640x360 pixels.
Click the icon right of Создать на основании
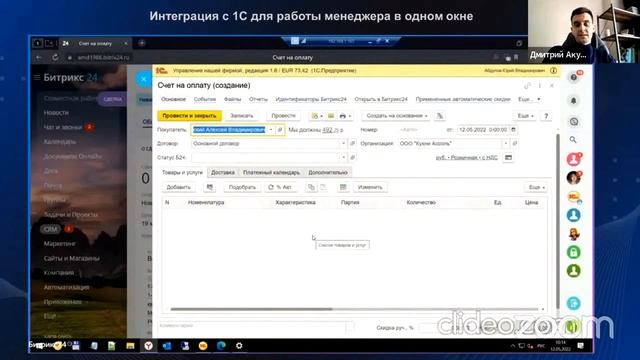coord(440,116)
